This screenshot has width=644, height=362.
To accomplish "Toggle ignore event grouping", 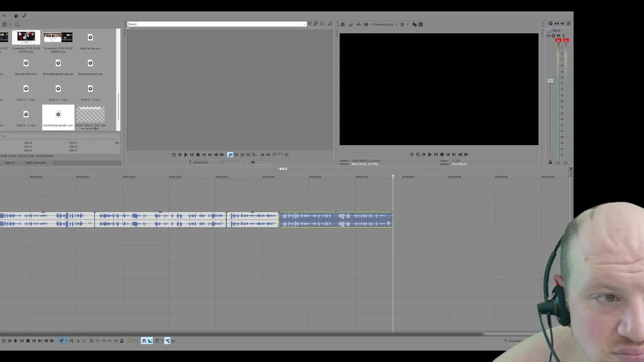I will point(173,341).
